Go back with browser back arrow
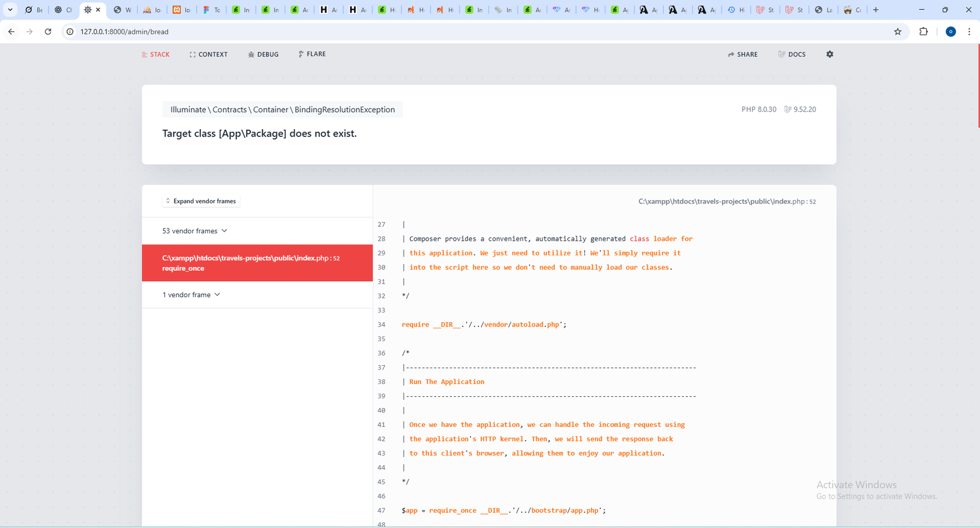Screen dimensions: 980x528 pyautogui.click(x=11, y=32)
